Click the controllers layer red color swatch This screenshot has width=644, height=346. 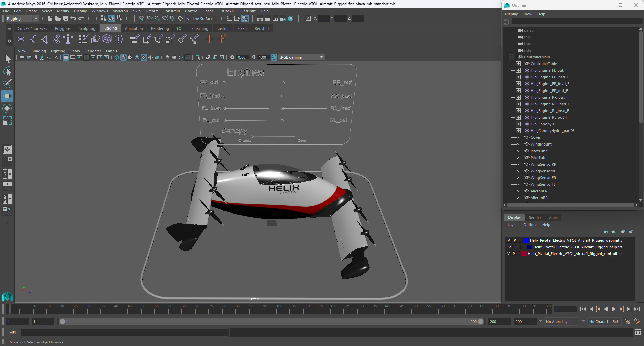click(524, 254)
